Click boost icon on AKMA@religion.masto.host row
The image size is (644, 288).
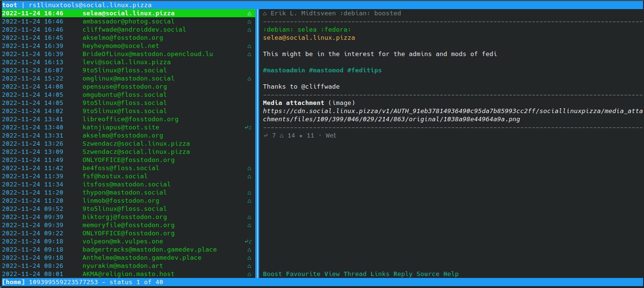(x=249, y=274)
